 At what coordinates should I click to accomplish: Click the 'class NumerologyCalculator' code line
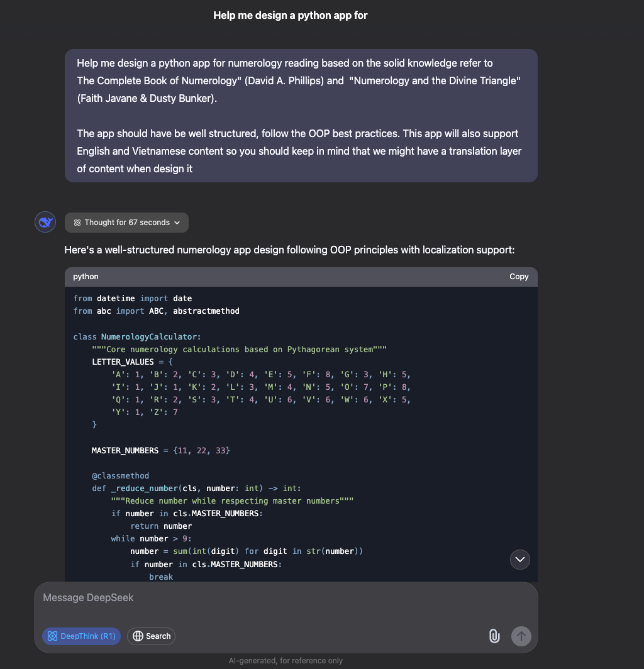(x=137, y=337)
